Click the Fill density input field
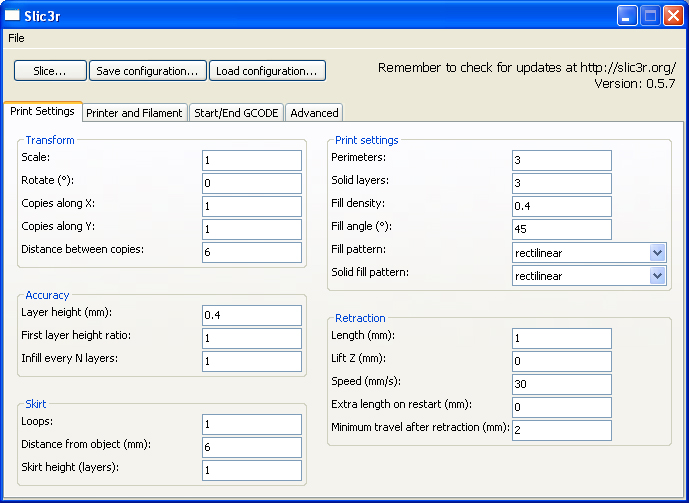The image size is (689, 503). point(561,206)
